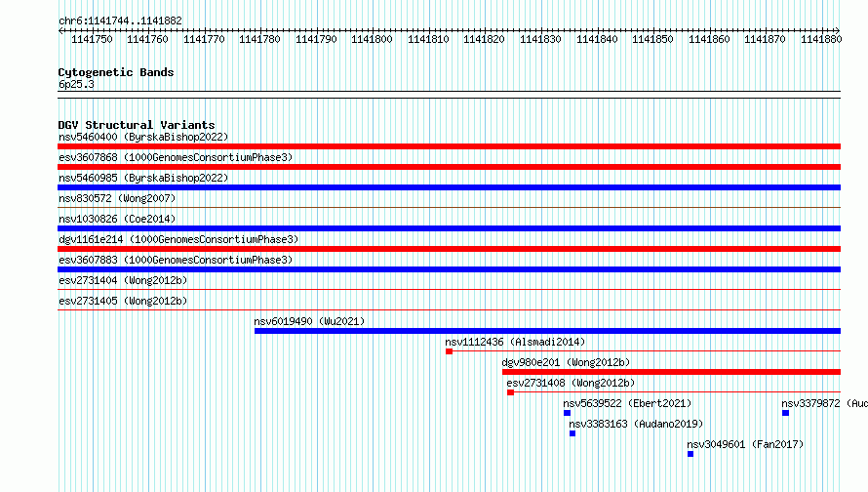Click the DGV Structural Variants track title
The width and height of the screenshot is (868, 492).
coord(137,125)
